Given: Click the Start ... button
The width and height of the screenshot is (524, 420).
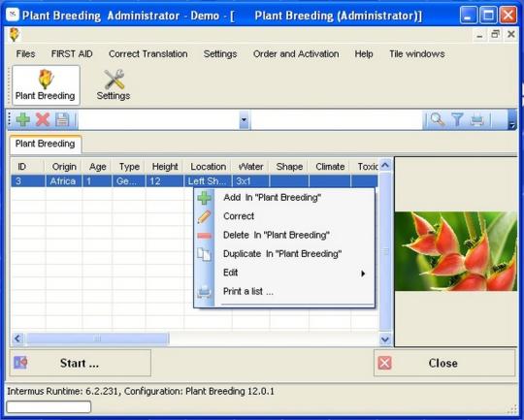Looking at the screenshot, I should pyautogui.click(x=81, y=363).
